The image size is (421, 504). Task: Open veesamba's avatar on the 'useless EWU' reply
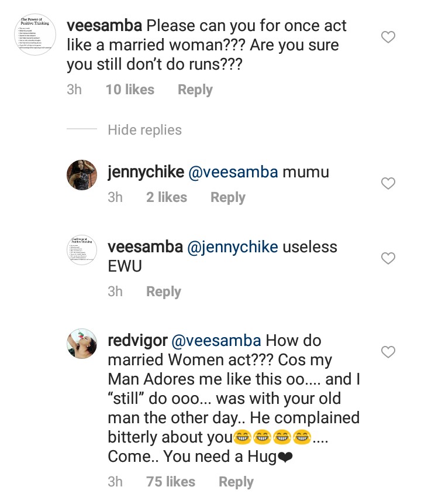[x=82, y=249]
